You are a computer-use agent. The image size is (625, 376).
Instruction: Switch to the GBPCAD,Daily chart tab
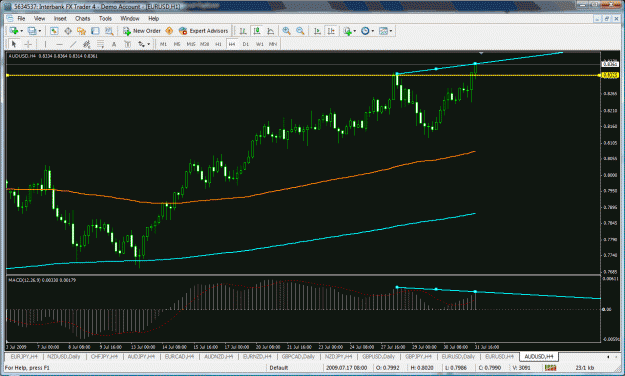298,356
